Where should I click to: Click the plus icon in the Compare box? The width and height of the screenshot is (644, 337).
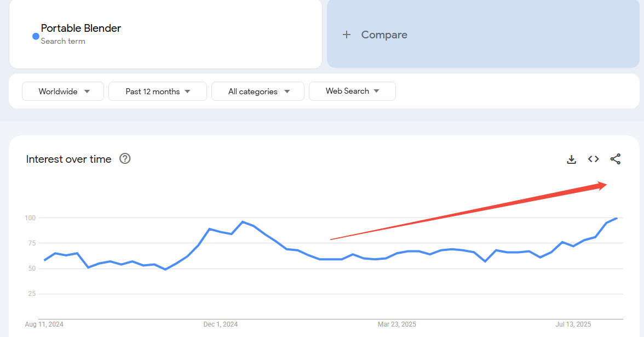point(347,35)
